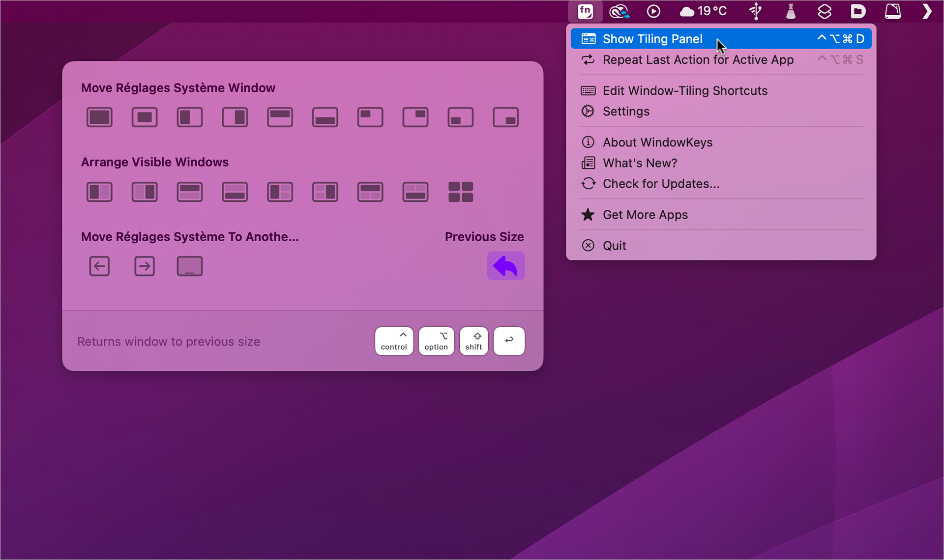Click the fn WindowKeys menu bar icon
944x560 pixels.
(x=585, y=11)
